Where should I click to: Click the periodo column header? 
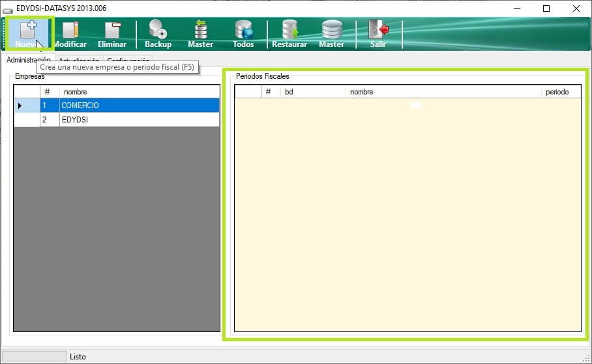[557, 92]
